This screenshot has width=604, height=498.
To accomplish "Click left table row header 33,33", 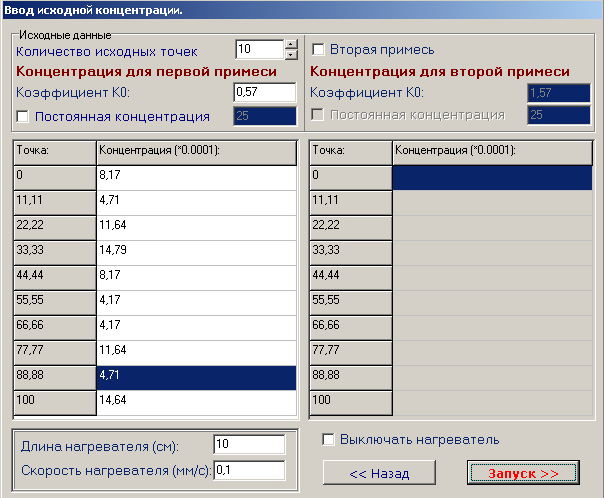I will pyautogui.click(x=55, y=253).
